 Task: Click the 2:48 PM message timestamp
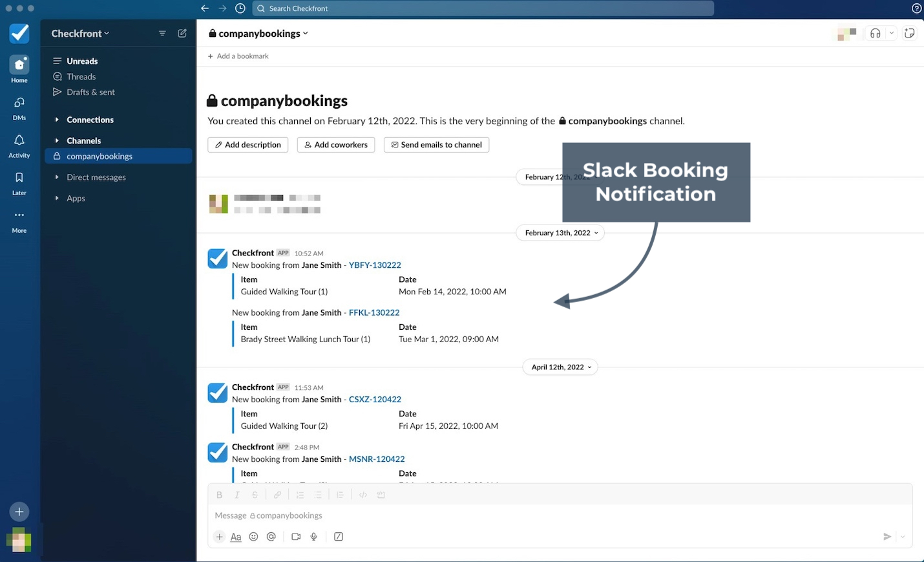pos(307,448)
